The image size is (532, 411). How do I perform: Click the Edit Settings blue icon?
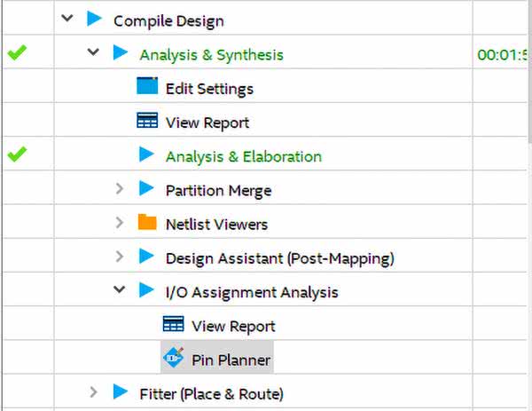(147, 87)
